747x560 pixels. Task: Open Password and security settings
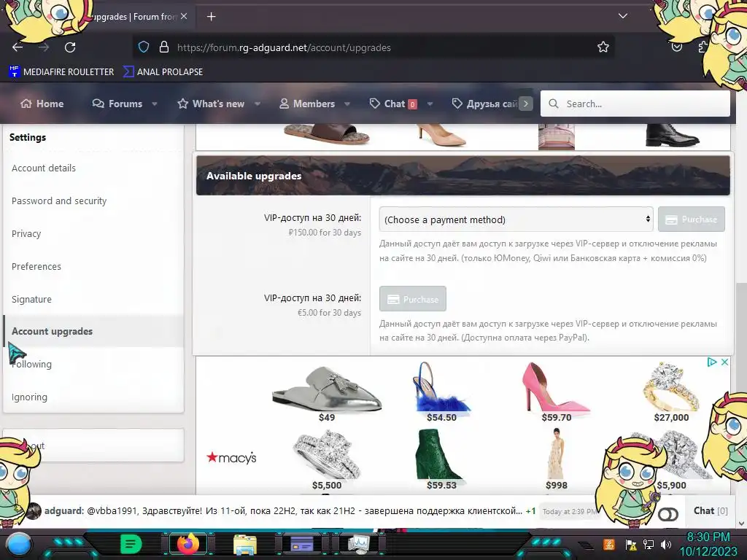tap(59, 201)
